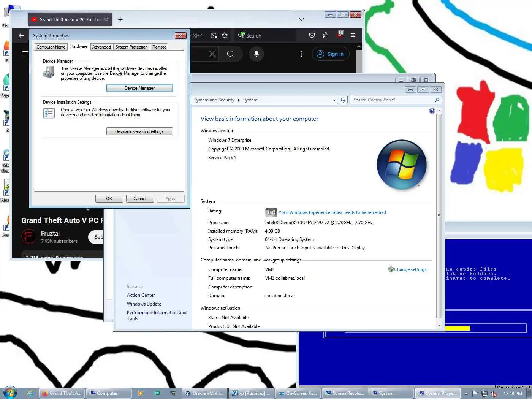Screen dimensions: 532x399
Task: Show hidden tray icons arrow
Action: point(466,394)
